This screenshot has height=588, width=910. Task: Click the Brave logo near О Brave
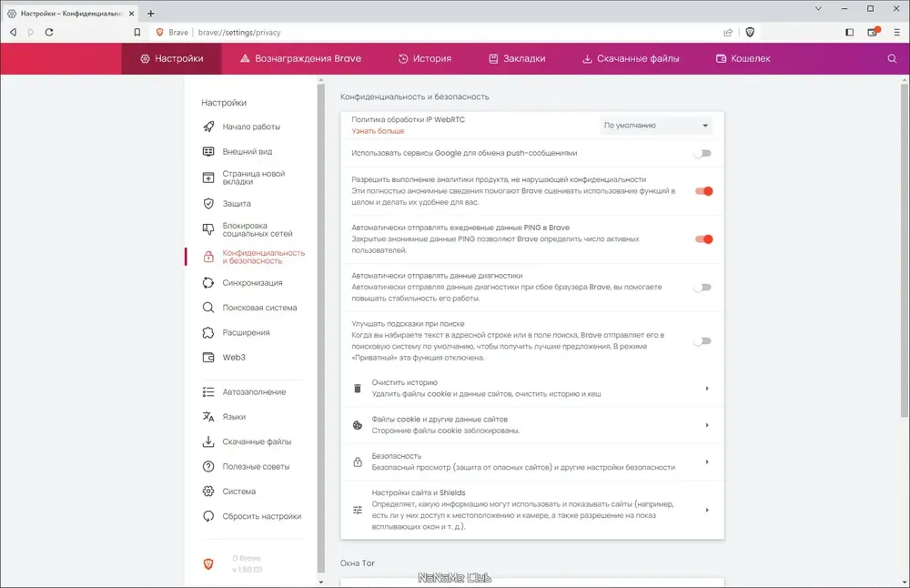208,563
